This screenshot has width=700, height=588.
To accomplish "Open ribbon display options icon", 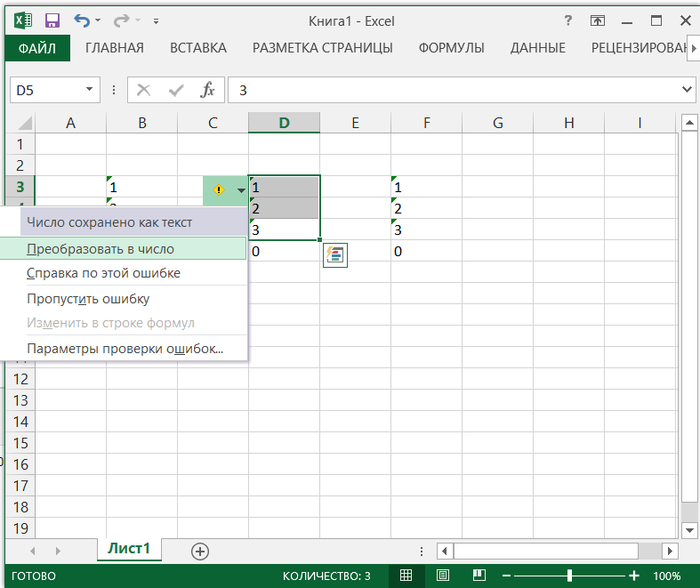I will pos(598,20).
